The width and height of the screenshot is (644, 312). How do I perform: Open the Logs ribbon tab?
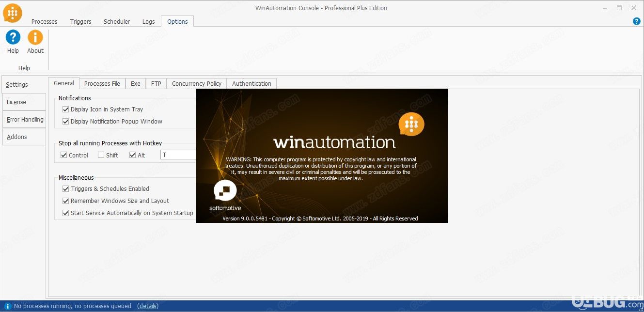(149, 21)
